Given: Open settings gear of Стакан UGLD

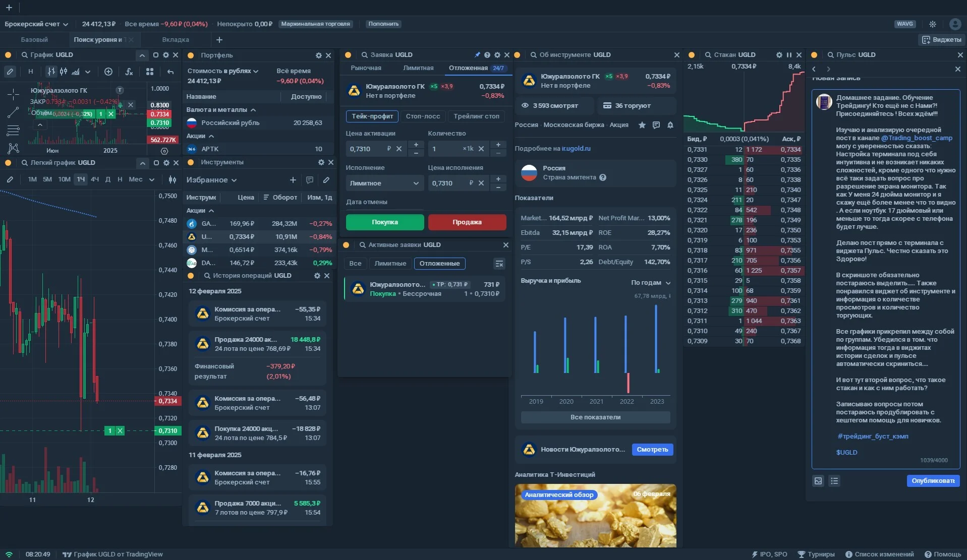Looking at the screenshot, I should point(779,55).
